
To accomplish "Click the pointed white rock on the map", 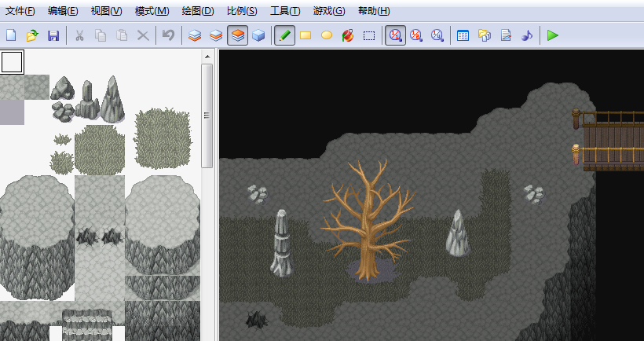I will pos(458,233).
